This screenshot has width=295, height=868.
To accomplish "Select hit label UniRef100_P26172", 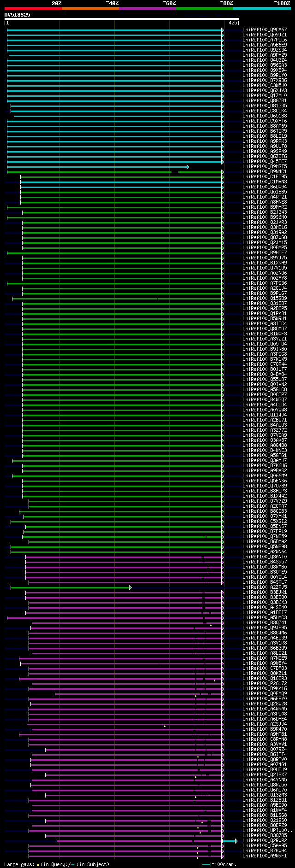I will [x=265, y=684].
